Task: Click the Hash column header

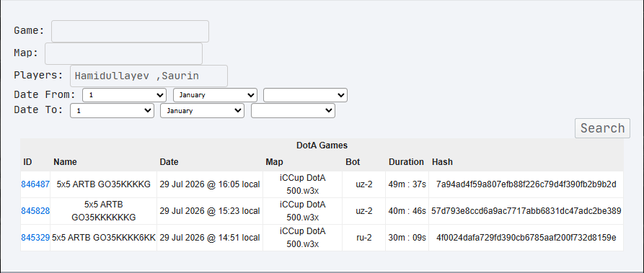Action: (x=442, y=162)
